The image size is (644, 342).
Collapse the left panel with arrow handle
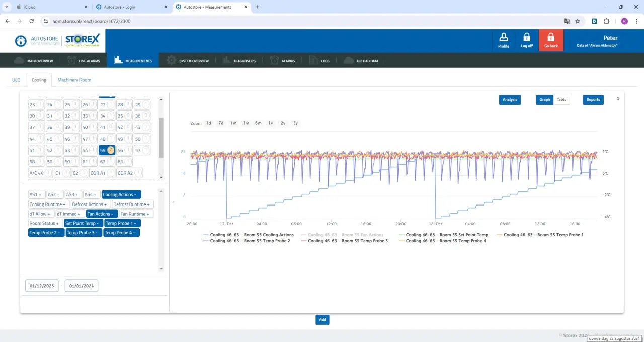pyautogui.click(x=173, y=202)
